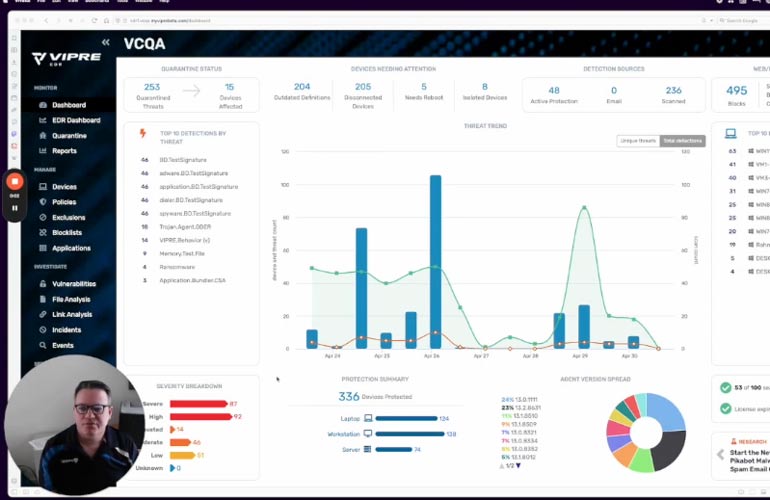Click the browser address bar
The height and width of the screenshot is (500, 770).
pos(408,21)
